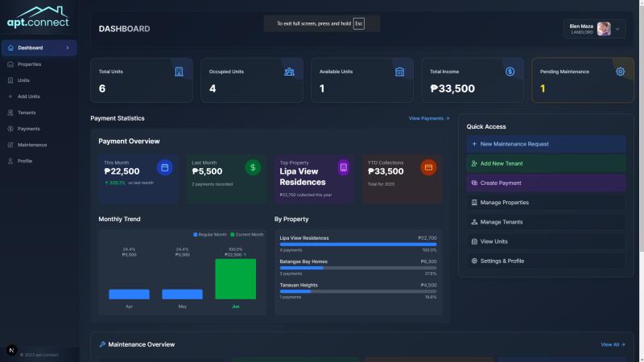Click the Available Units bank icon

tap(399, 72)
